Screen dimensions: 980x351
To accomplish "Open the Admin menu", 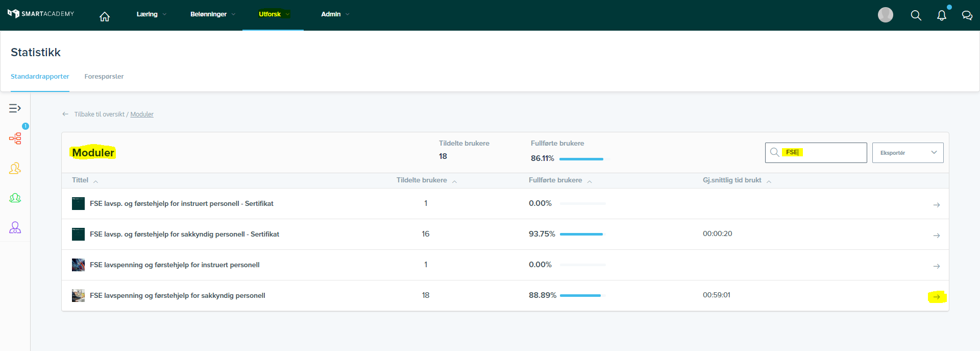I will pos(335,14).
